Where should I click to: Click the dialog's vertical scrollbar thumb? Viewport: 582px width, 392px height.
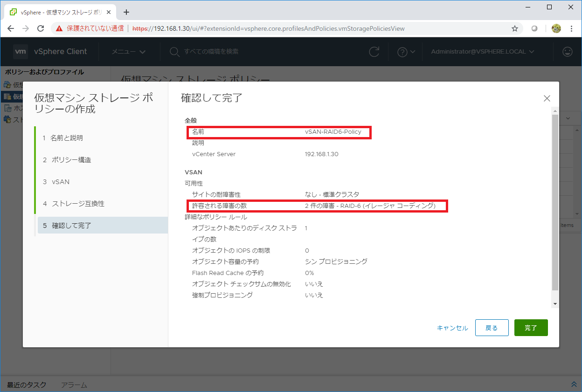555,202
